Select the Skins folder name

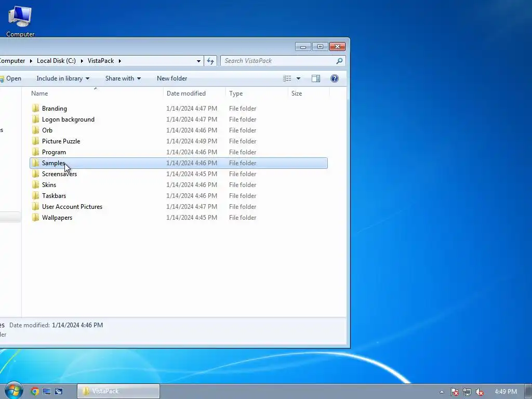point(49,184)
